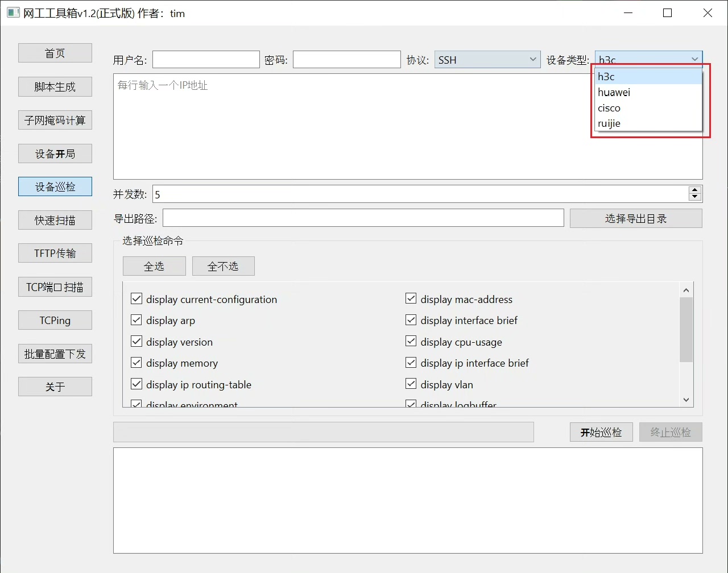Choose h3c from device type list
Screen dimensions: 728x573
point(648,77)
